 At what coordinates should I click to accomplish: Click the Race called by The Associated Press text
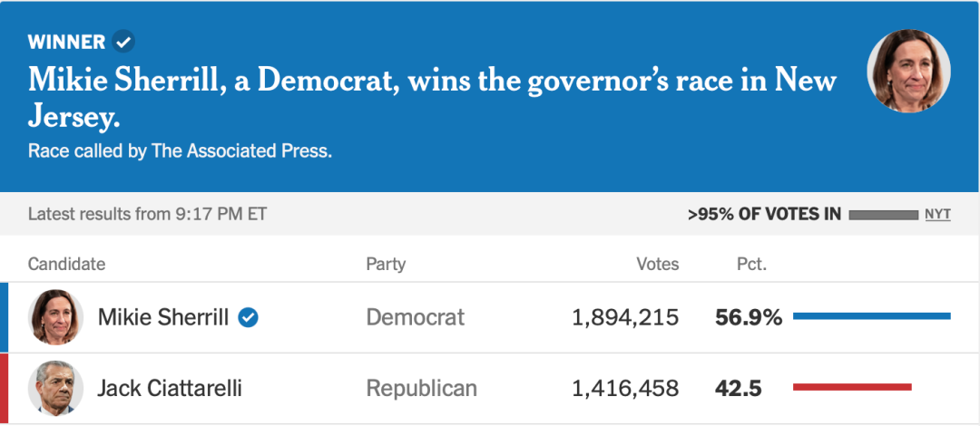pyautogui.click(x=180, y=151)
